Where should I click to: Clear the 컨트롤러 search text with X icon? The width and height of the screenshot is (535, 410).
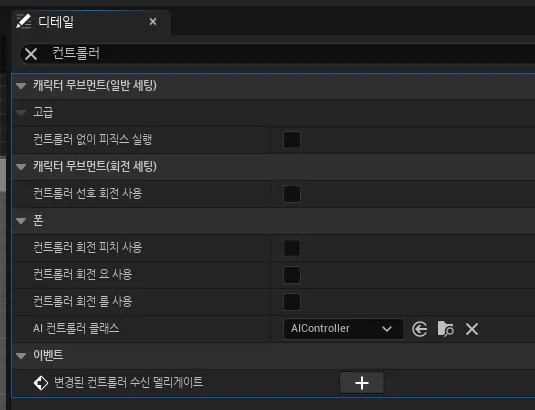coord(31,54)
